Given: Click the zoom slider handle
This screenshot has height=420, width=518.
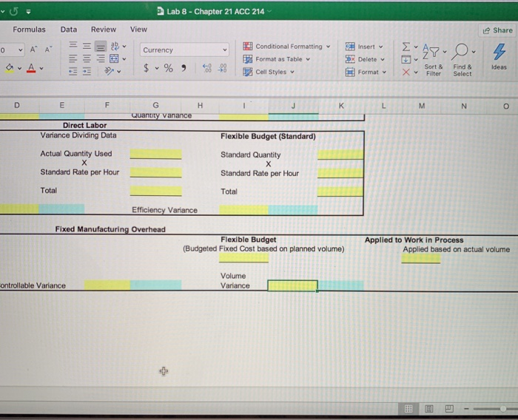Looking at the screenshot, I should coord(502,409).
